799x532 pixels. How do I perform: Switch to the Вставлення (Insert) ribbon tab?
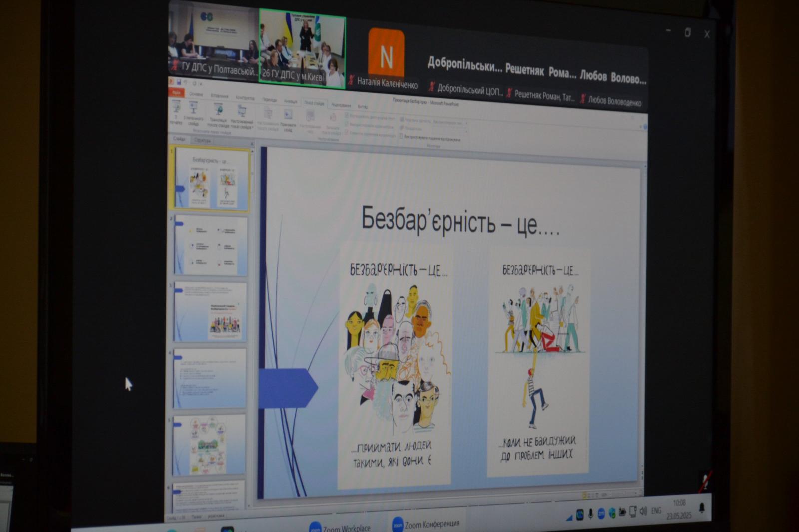tap(220, 96)
